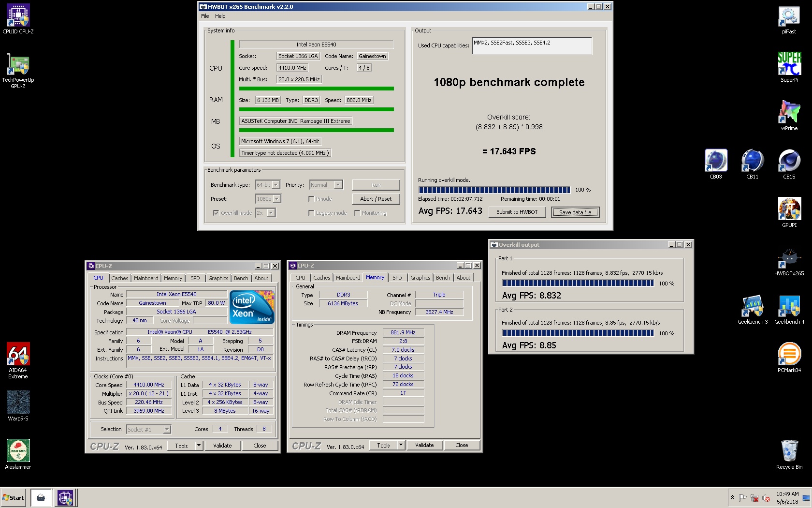Launch the Geekbench 3 desktop shortcut
This screenshot has height=508, width=812.
(752, 310)
